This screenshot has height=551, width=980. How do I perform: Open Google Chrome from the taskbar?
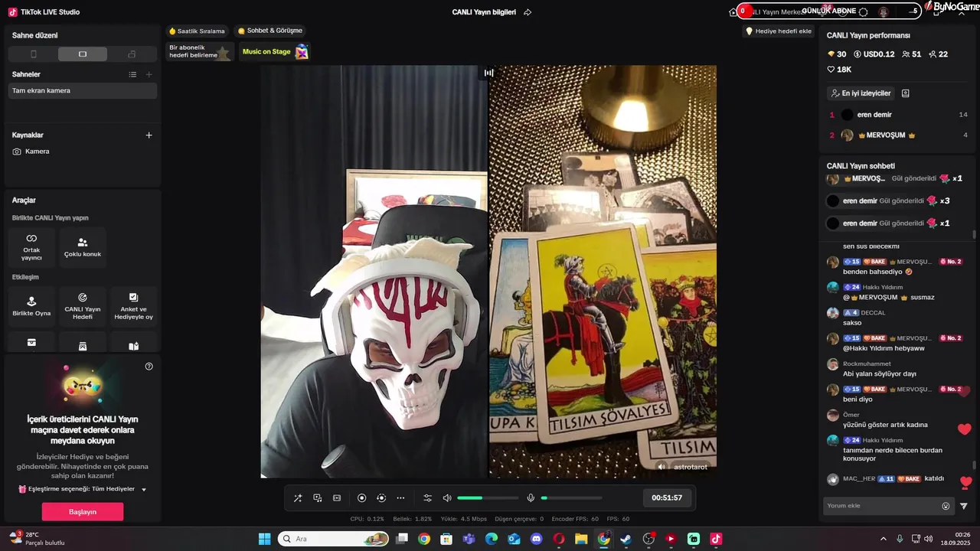pyautogui.click(x=424, y=539)
